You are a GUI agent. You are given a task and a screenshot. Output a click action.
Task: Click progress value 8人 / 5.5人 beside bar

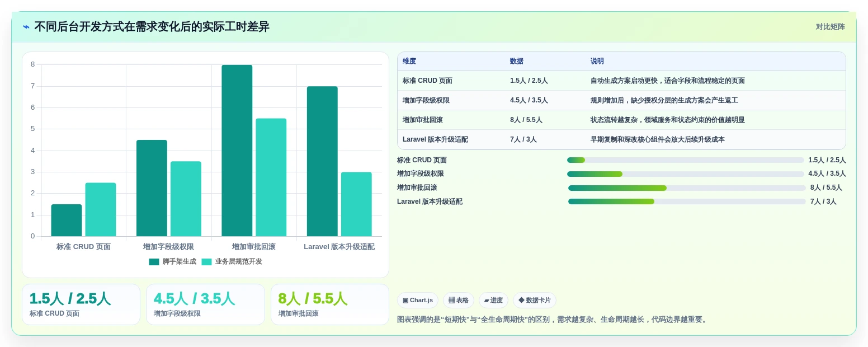[x=826, y=188]
